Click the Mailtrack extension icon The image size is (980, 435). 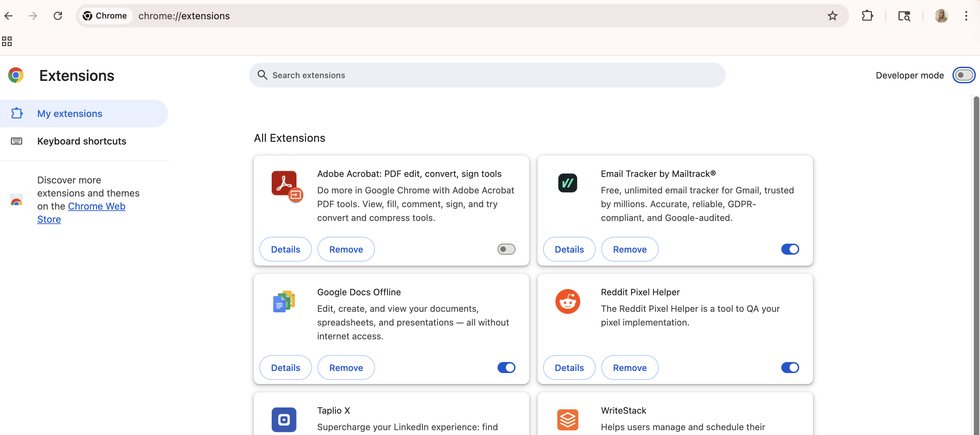pos(567,183)
